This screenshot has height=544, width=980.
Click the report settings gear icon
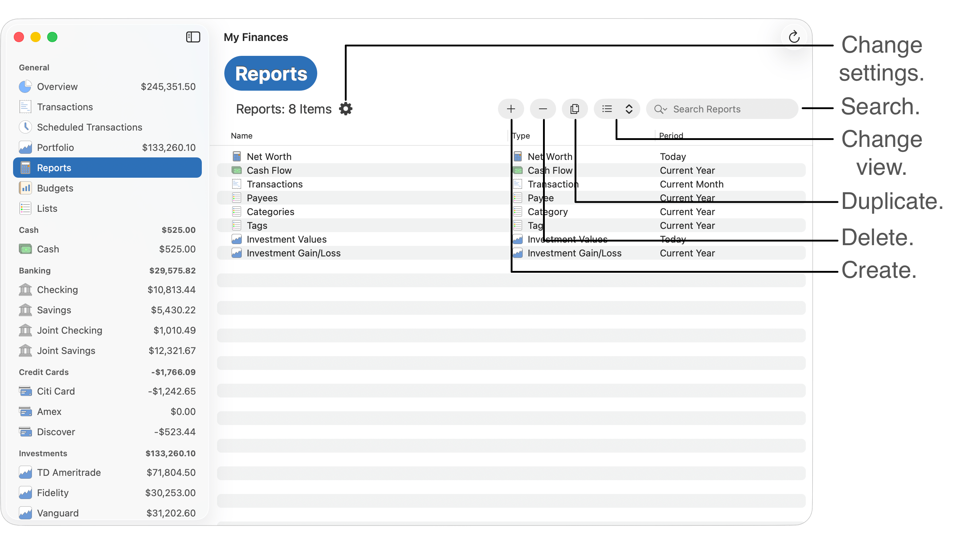click(346, 109)
